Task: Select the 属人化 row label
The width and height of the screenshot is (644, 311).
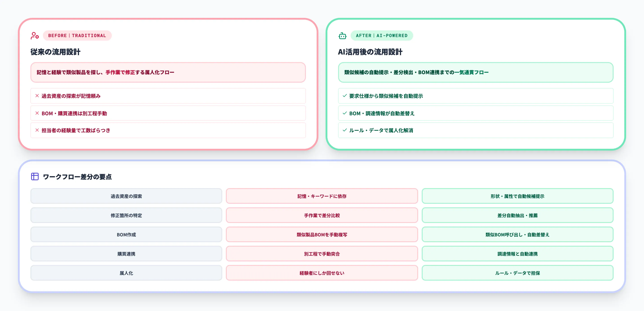Action: pos(126,273)
